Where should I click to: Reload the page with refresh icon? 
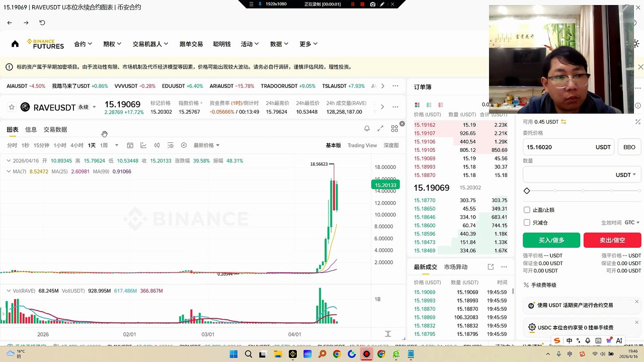pyautogui.click(x=42, y=23)
